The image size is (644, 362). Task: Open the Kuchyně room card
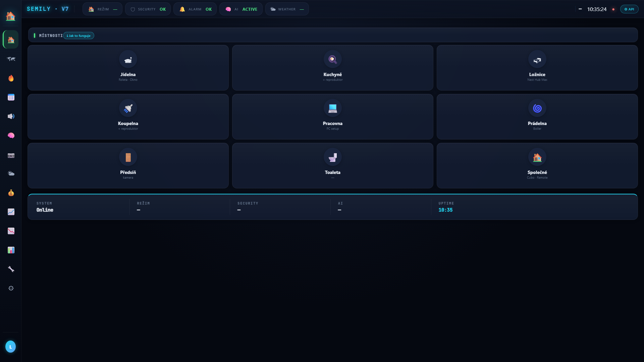[x=333, y=68]
